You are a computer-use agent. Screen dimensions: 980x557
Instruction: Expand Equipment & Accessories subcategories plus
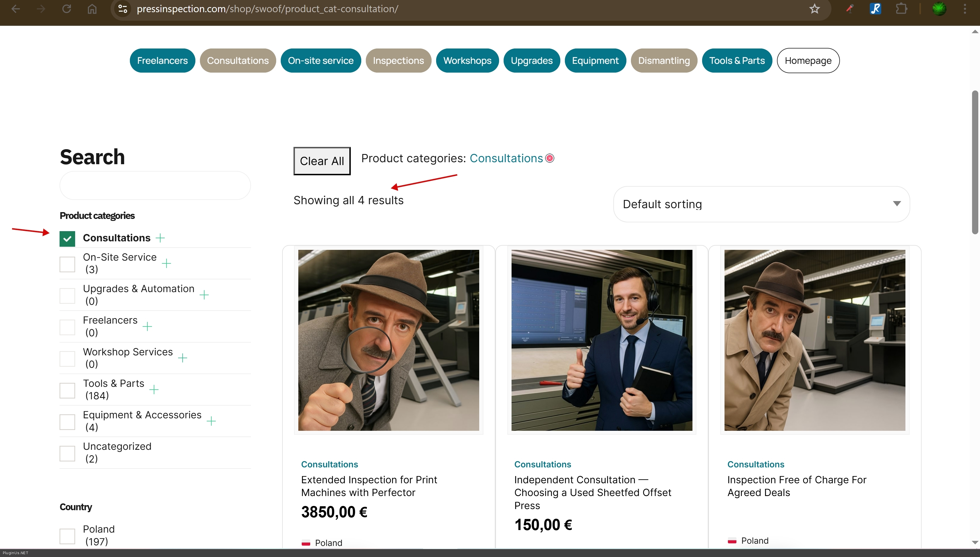pyautogui.click(x=211, y=421)
